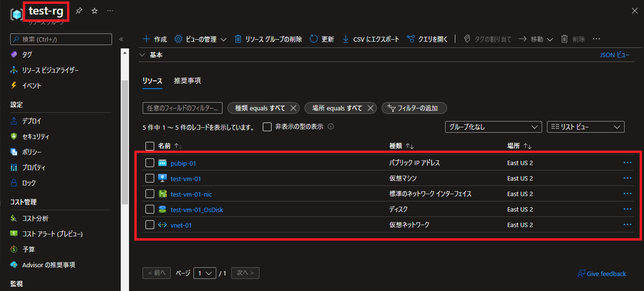The width and height of the screenshot is (644, 291).
Task: Pin the test-rg resource group
Action: pos(79,11)
